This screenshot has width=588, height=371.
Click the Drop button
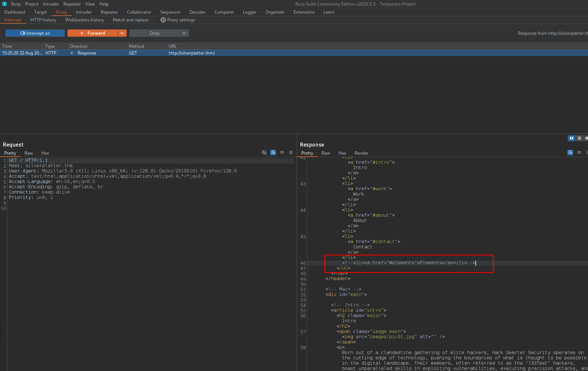pos(155,33)
